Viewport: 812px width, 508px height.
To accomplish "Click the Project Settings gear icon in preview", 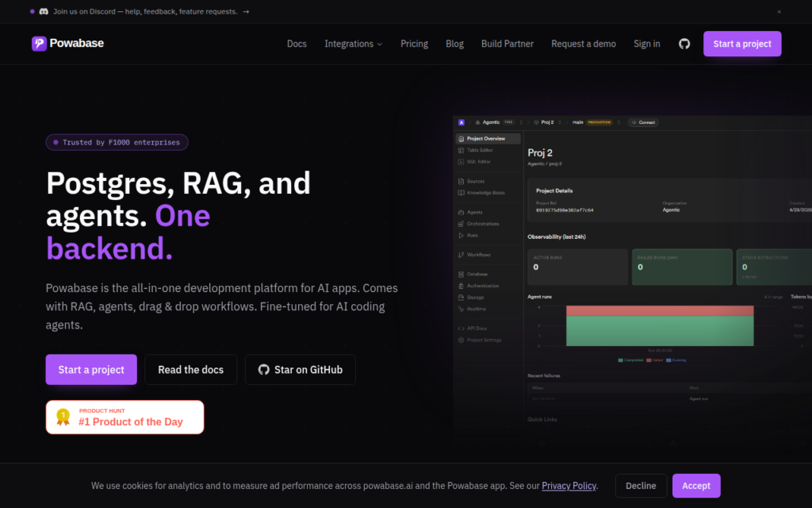I will coord(461,340).
